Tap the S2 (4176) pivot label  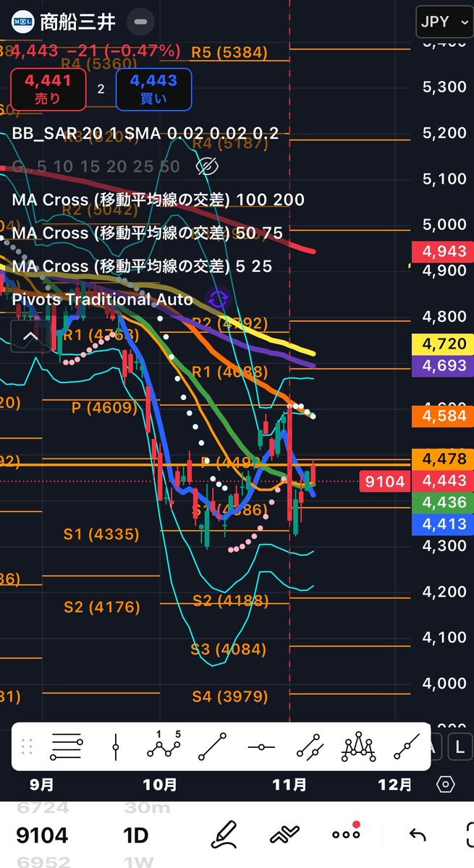pos(102,607)
